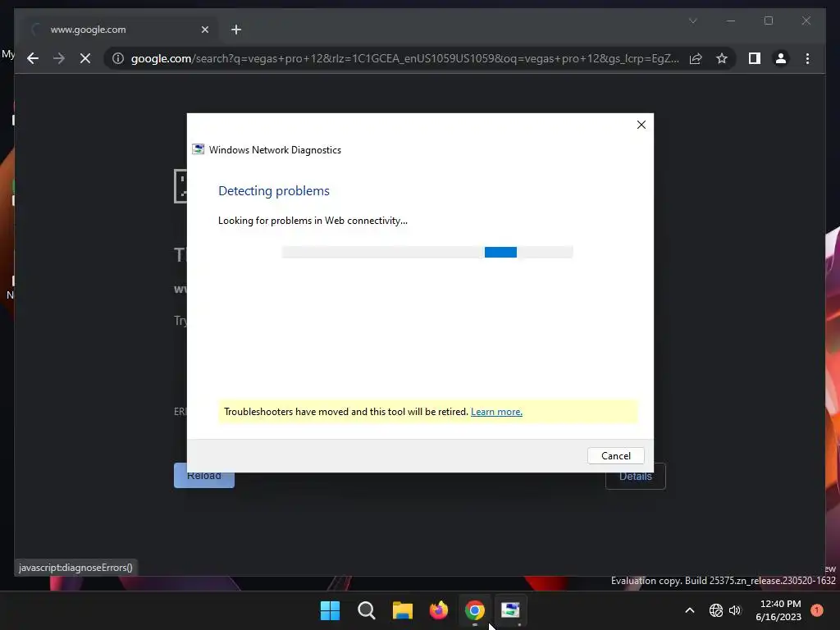Open the tab search chevron in Chrome
Image resolution: width=840 pixels, height=630 pixels.
692,21
